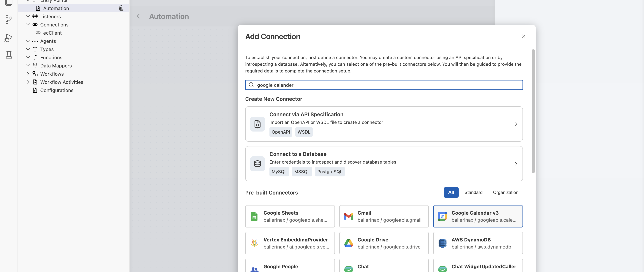The image size is (644, 272).
Task: Expand the Workflow Activities tree section
Action: 28,82
